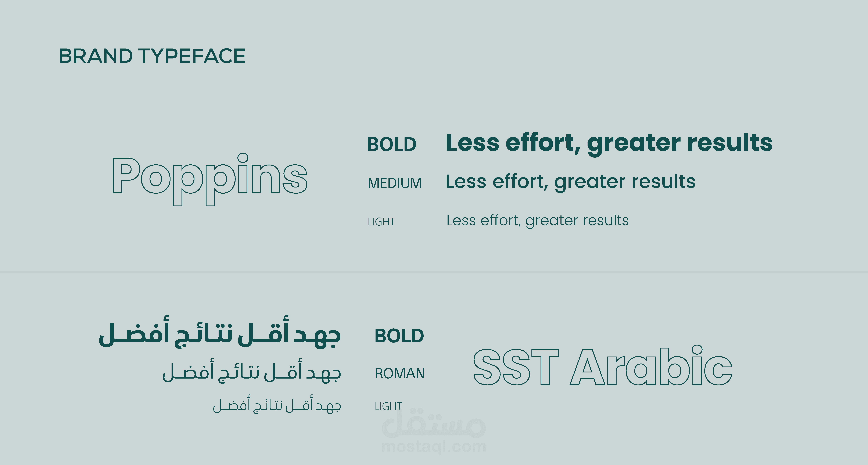Click the light weight English sentence
This screenshot has width=868, height=465.
coord(537,221)
